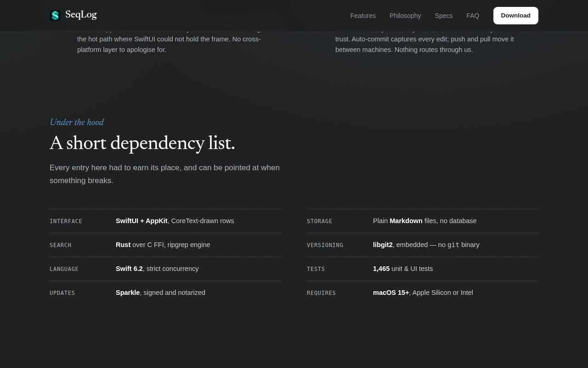The height and width of the screenshot is (368, 588).
Task: Select '1,465 unit & UI tests' text
Action: pyautogui.click(x=403, y=269)
